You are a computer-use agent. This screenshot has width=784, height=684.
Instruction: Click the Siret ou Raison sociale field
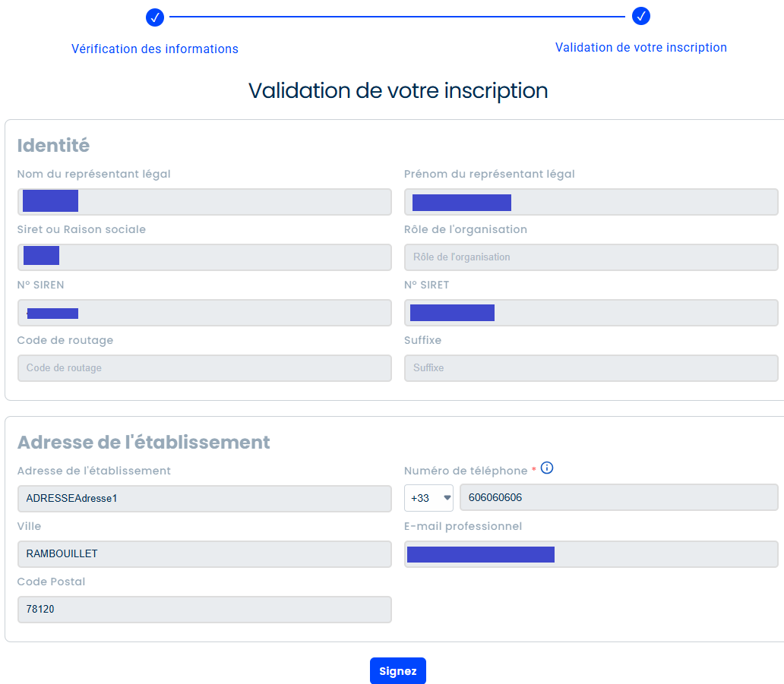tap(204, 257)
